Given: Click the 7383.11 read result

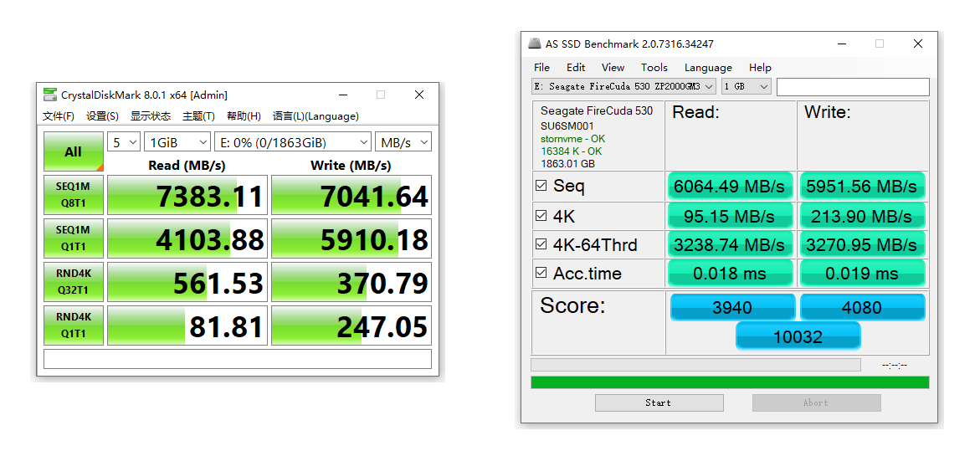Looking at the screenshot, I should point(187,195).
